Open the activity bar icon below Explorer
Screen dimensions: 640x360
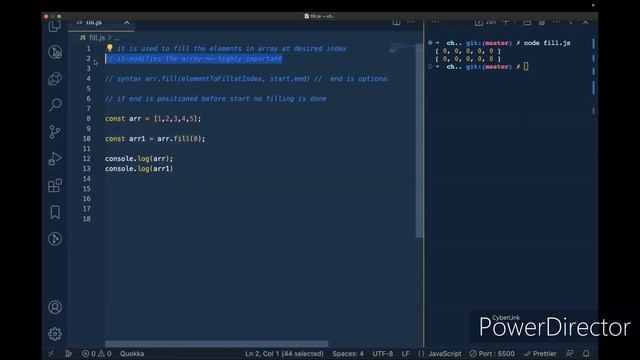click(55, 52)
